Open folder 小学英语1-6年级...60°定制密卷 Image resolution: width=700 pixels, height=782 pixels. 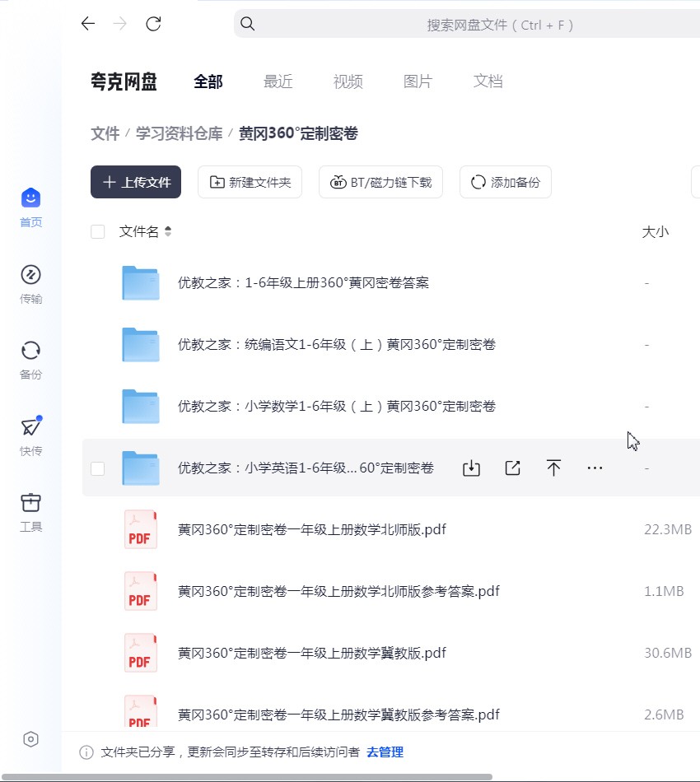pos(306,468)
